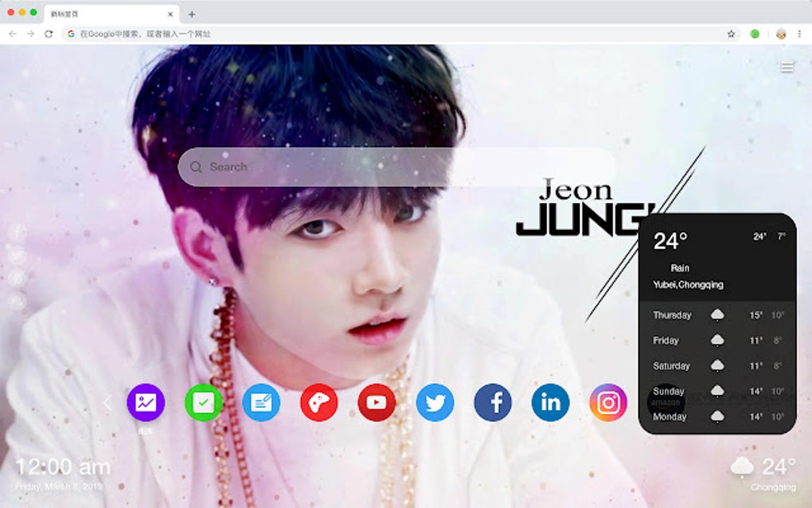The image size is (812, 508).
Task: Open the red game controller shortcut
Action: 318,403
